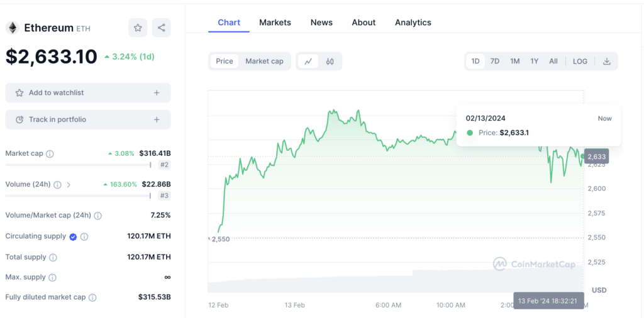Screen dimensions: 644x318
Task: Click info icon next to Max. supply
Action: (x=52, y=277)
